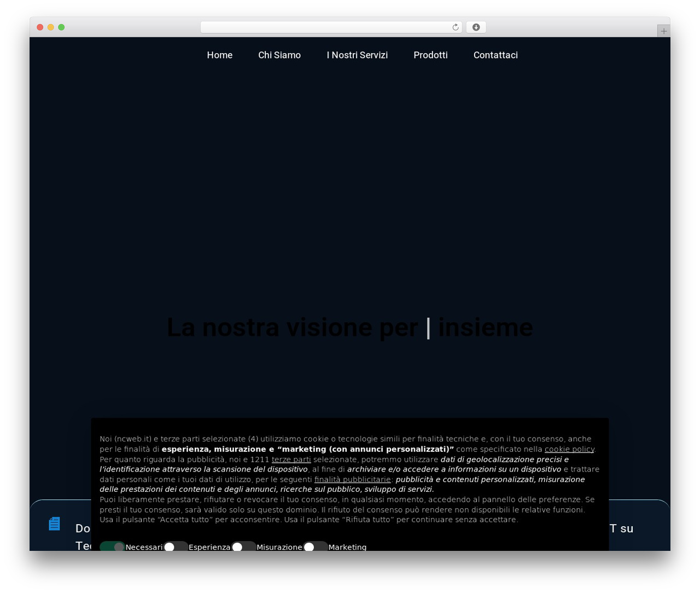Open the finalità pubblicitarie link
Viewport: 700px width, 593px height.
click(353, 479)
